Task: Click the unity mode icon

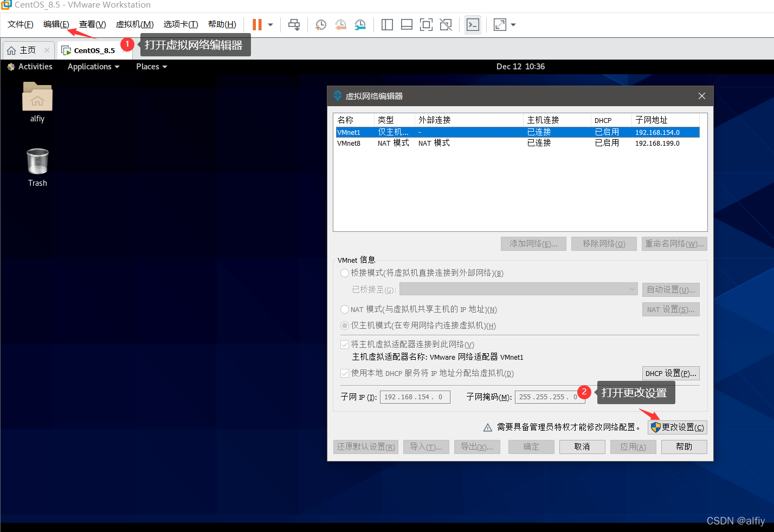Action: click(446, 24)
